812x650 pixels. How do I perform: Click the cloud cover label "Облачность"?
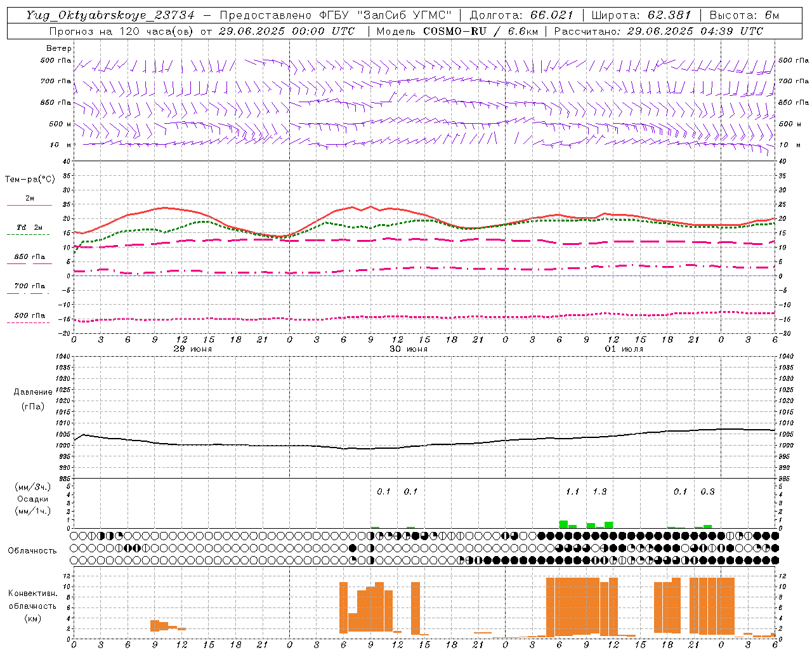tap(32, 551)
